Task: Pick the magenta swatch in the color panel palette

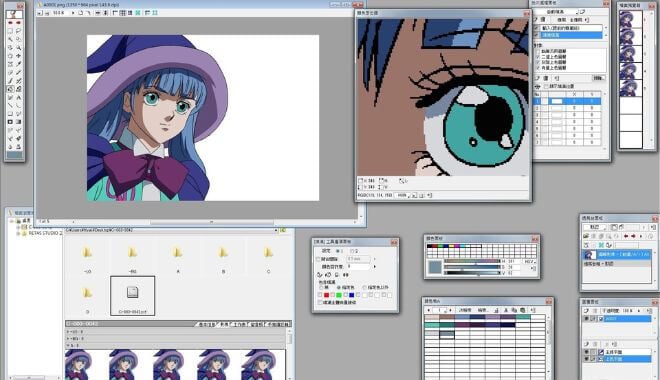Action: point(457,246)
